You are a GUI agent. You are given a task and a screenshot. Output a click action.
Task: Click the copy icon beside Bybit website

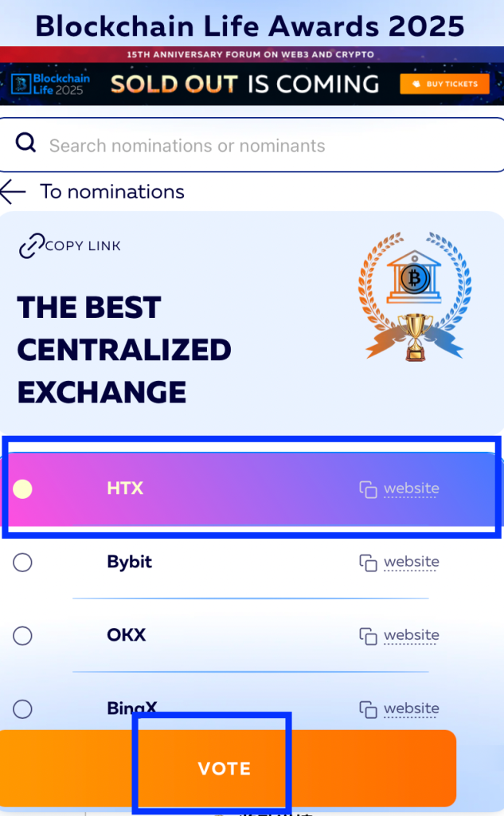pyautogui.click(x=368, y=563)
